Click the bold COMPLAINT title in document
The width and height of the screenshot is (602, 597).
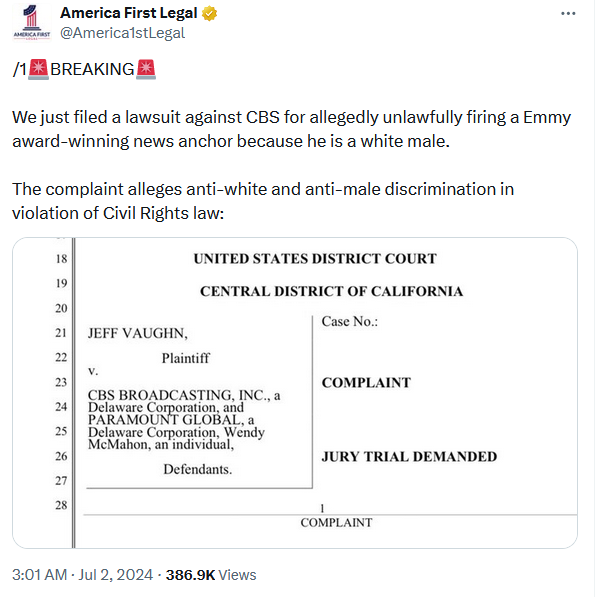tap(366, 383)
